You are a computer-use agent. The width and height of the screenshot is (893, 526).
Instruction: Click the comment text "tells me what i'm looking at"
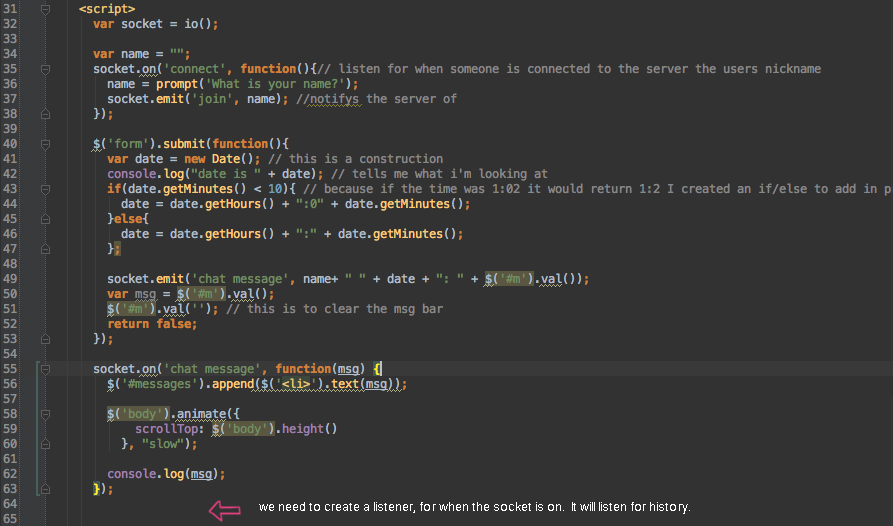tap(439, 174)
